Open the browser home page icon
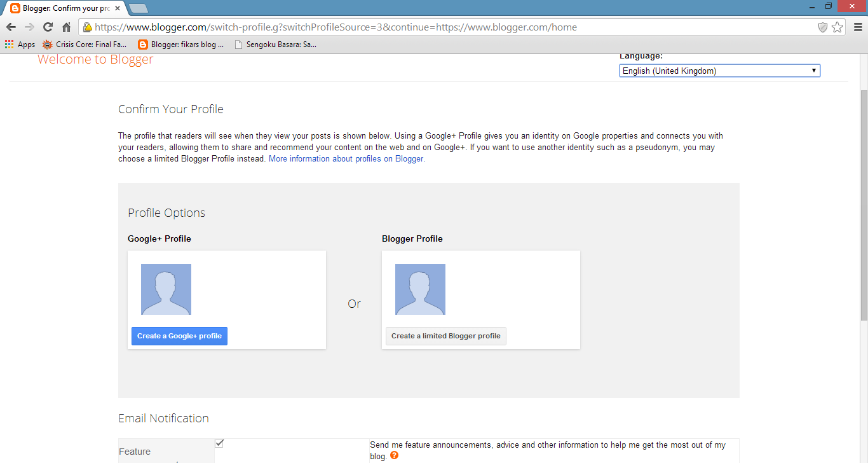 [66, 27]
